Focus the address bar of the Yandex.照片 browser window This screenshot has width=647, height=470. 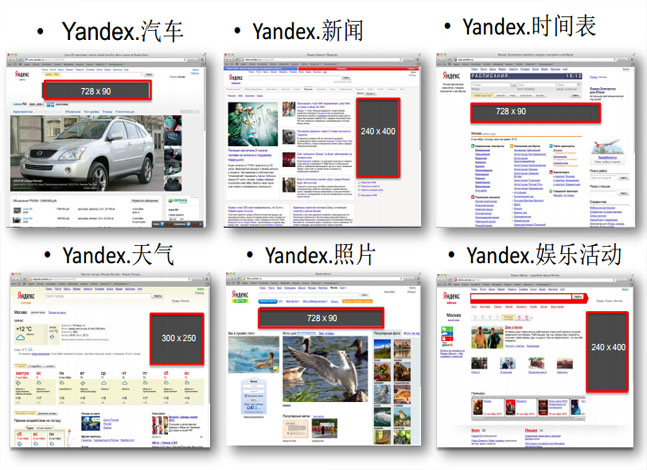coord(325,279)
